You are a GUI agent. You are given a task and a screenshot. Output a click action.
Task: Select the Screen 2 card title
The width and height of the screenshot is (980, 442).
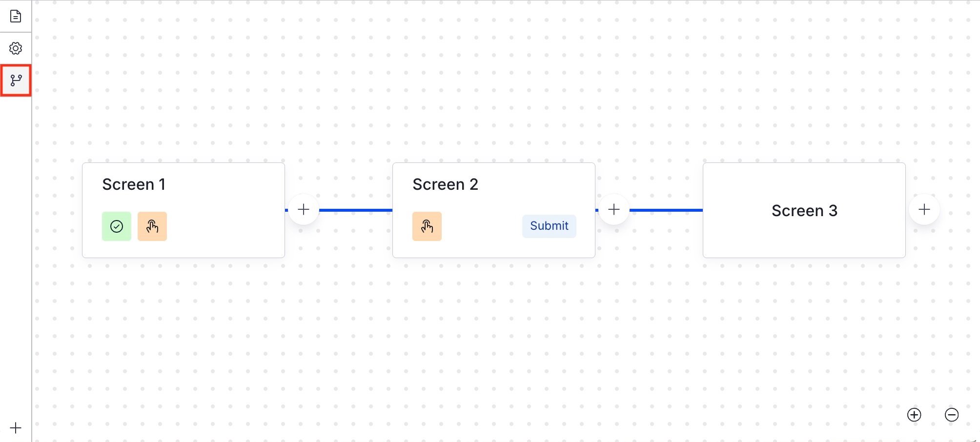tap(445, 184)
